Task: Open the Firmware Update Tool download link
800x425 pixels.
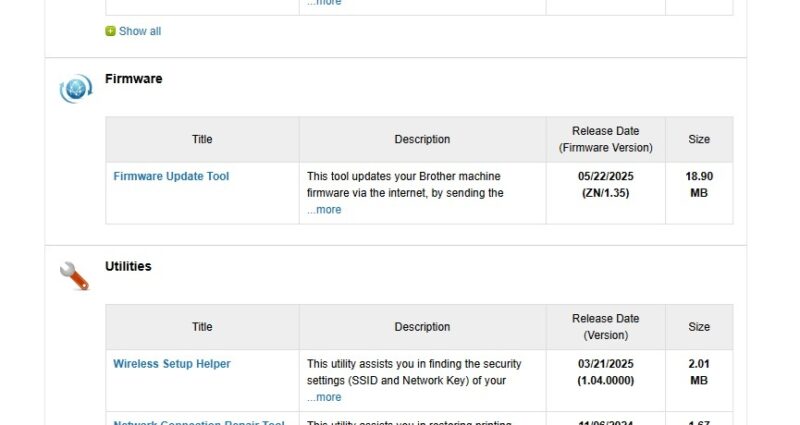Action: click(171, 177)
